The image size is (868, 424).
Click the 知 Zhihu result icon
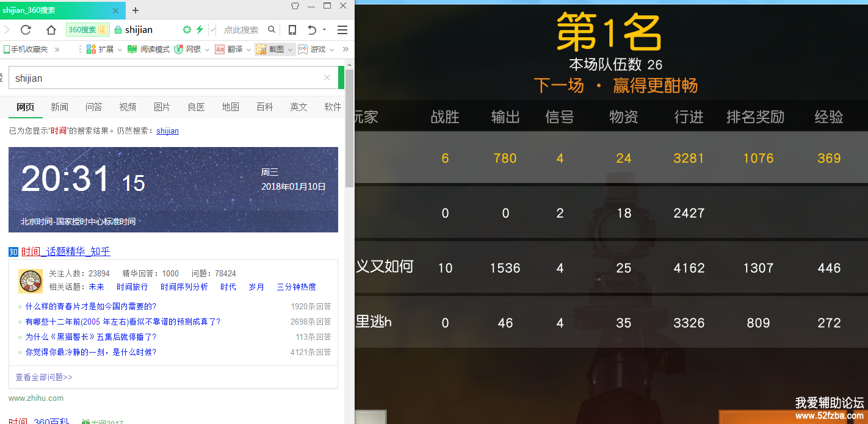[13, 251]
